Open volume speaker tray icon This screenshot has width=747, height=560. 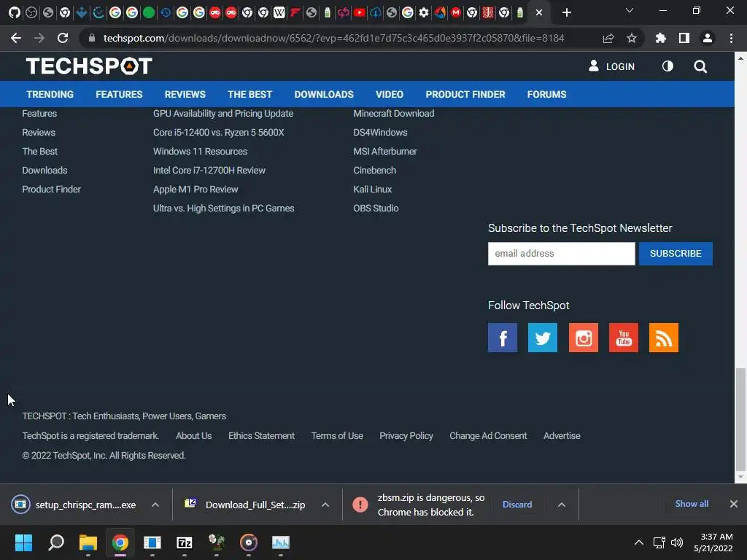(x=676, y=542)
